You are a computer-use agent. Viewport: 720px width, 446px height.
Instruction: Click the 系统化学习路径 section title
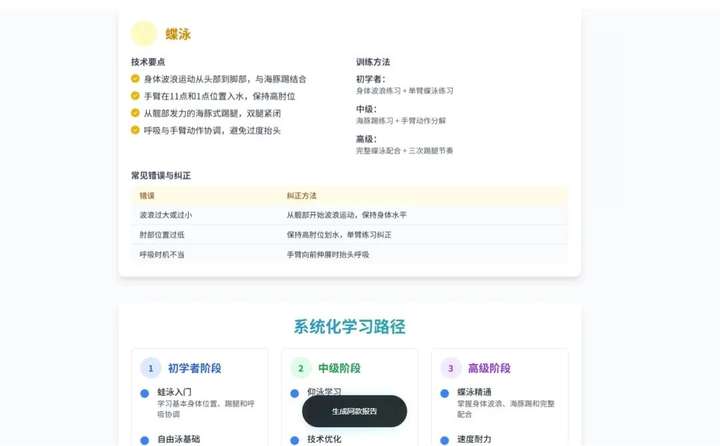pos(349,327)
